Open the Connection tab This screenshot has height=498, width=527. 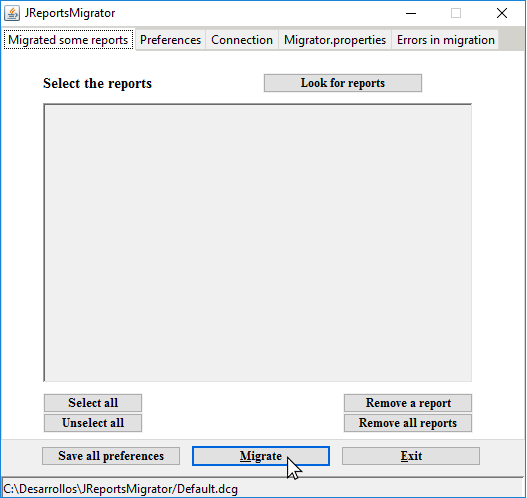(x=242, y=40)
